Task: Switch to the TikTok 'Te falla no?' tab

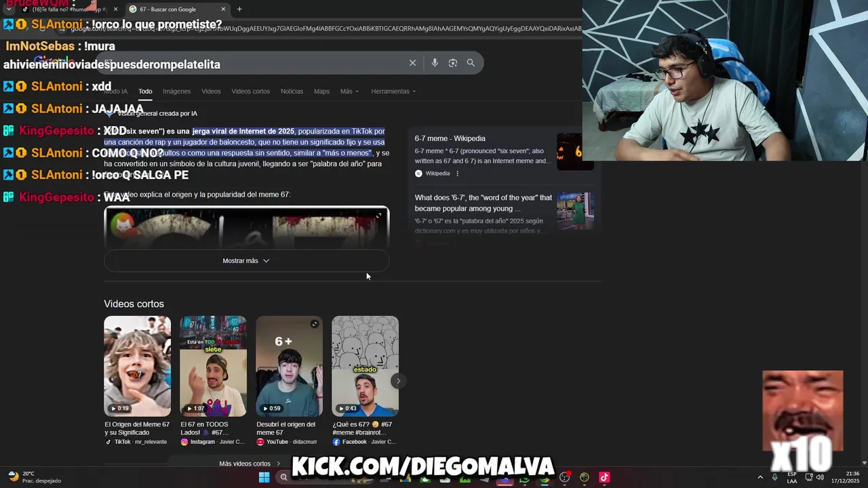Action: 69,9
